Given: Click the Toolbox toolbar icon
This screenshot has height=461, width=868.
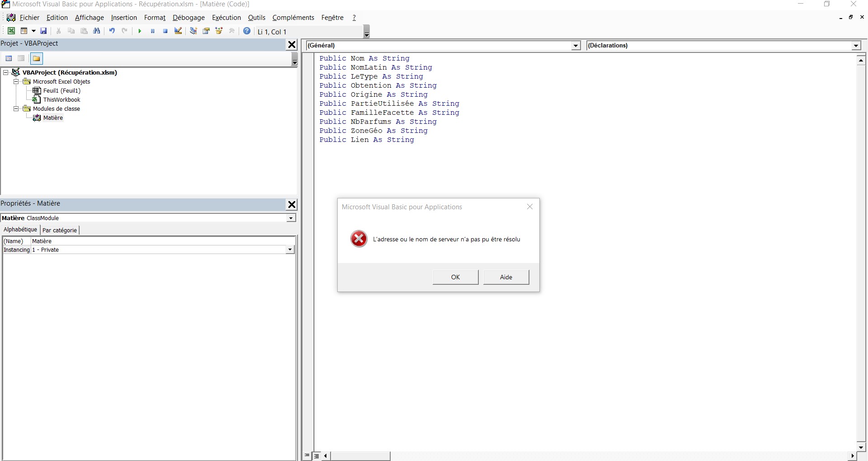Looking at the screenshot, I should [x=232, y=31].
